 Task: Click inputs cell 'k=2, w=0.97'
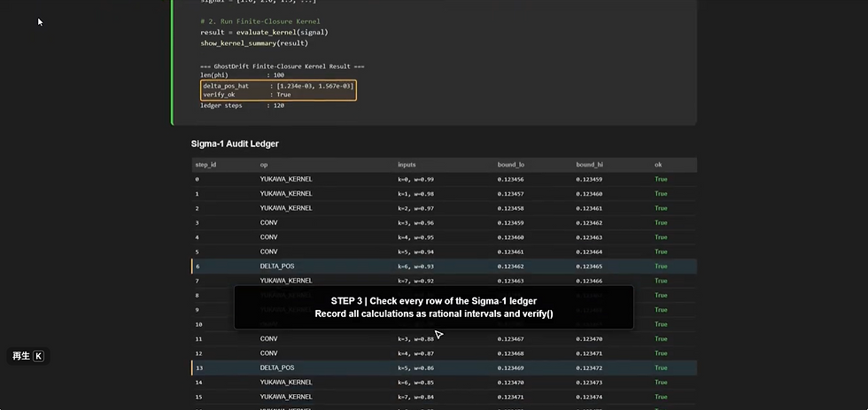(x=415, y=208)
